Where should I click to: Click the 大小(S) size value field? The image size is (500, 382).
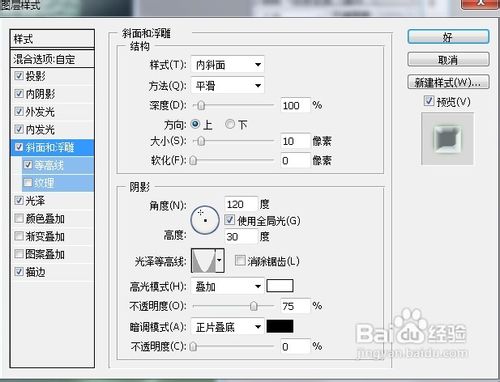[x=295, y=141]
